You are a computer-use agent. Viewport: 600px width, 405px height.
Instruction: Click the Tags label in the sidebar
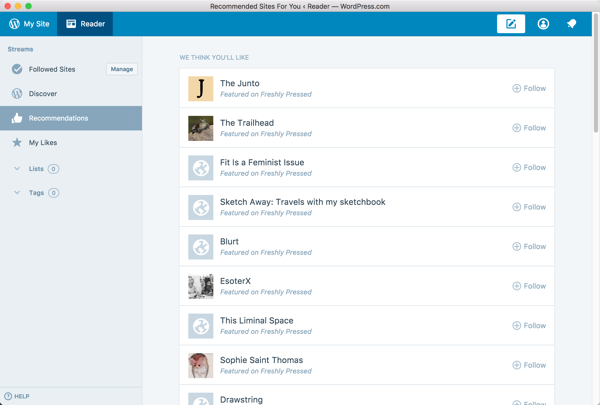pos(36,193)
